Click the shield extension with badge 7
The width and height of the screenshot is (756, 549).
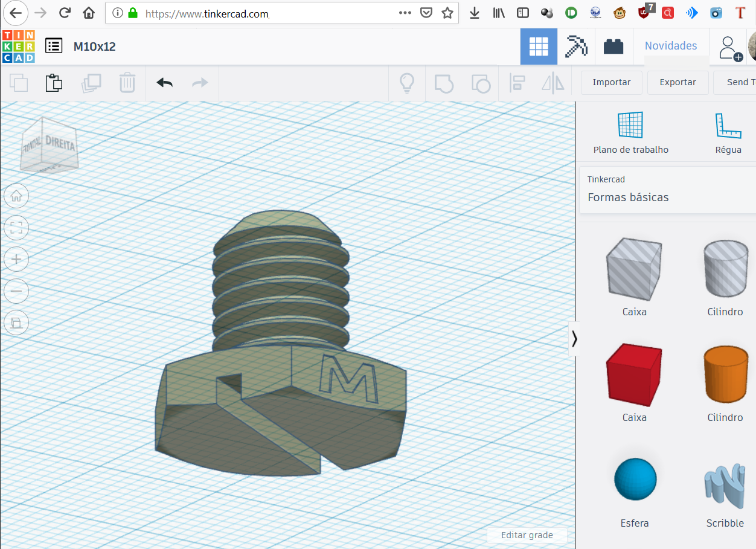(x=645, y=11)
